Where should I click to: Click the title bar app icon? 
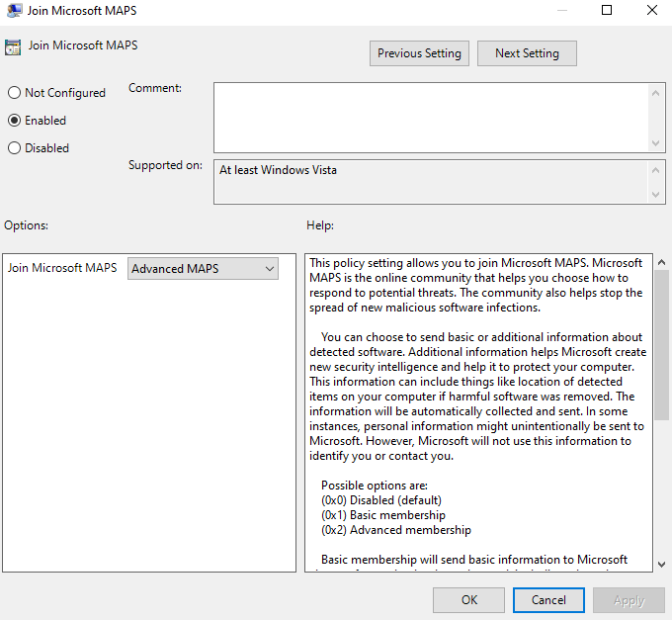click(14, 10)
